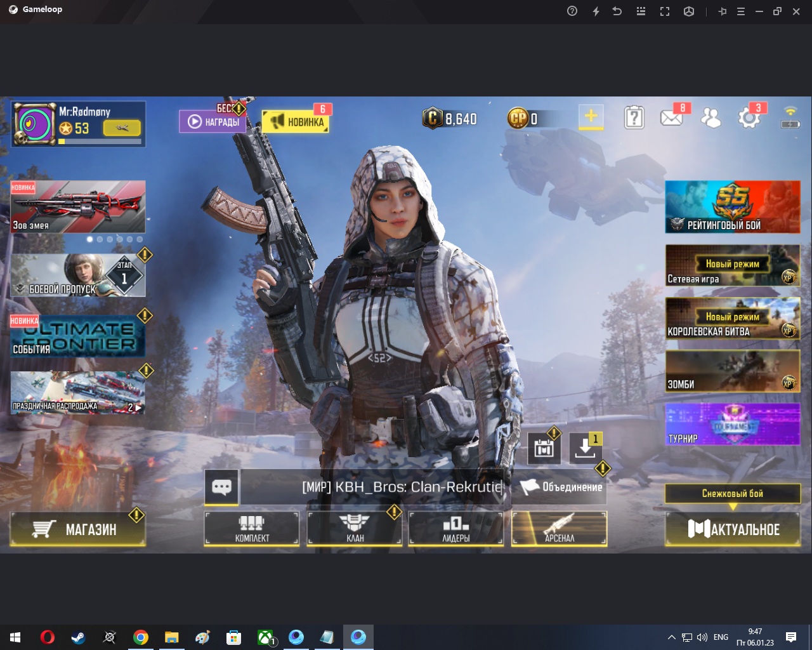The height and width of the screenshot is (650, 812).
Task: Select the Сетевая игра multiplayer mode
Action: (x=733, y=265)
